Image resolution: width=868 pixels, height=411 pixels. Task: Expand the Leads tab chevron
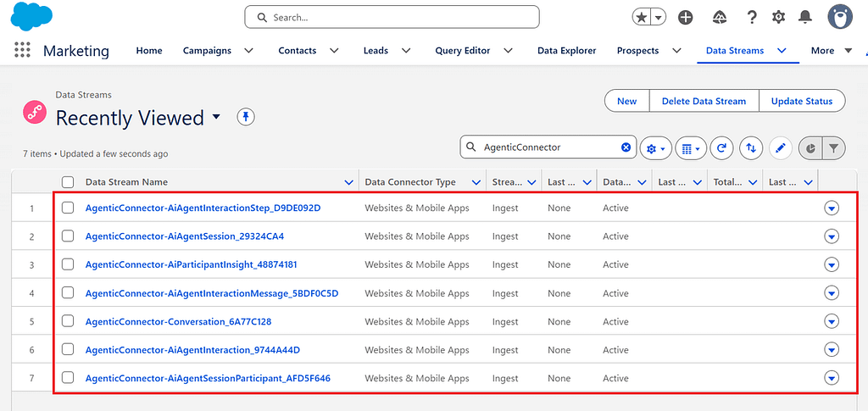point(406,50)
